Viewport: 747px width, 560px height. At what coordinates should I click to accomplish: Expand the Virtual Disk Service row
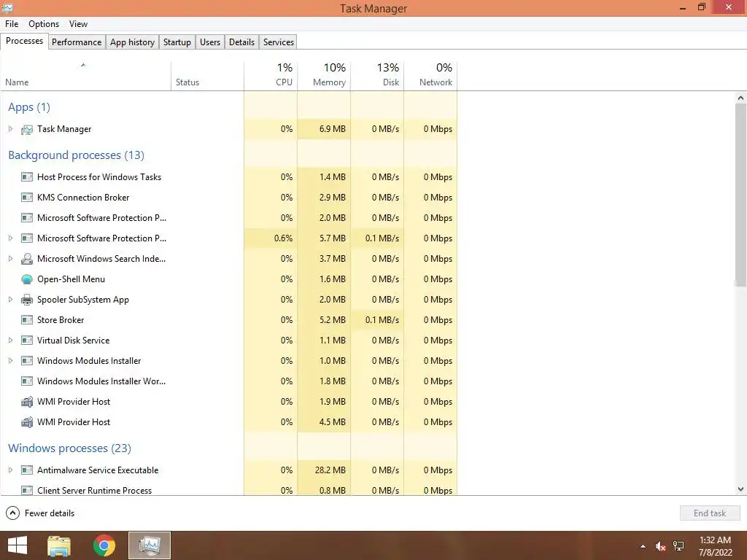coord(10,341)
